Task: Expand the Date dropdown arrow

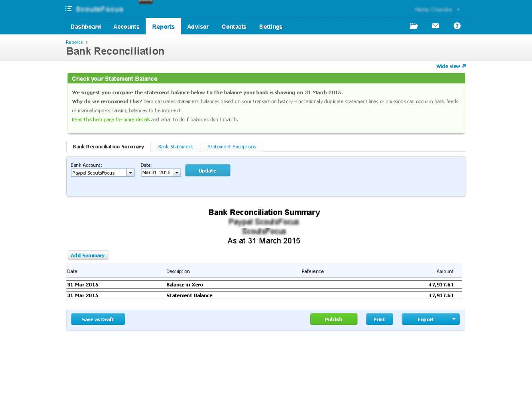Action: pos(177,173)
